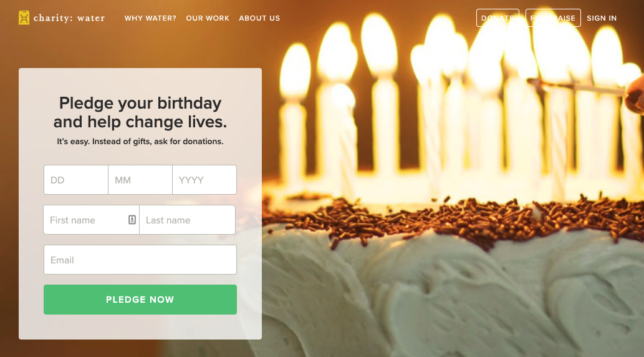Click the charity: water wordmark
This screenshot has width=644, height=357.
point(69,18)
